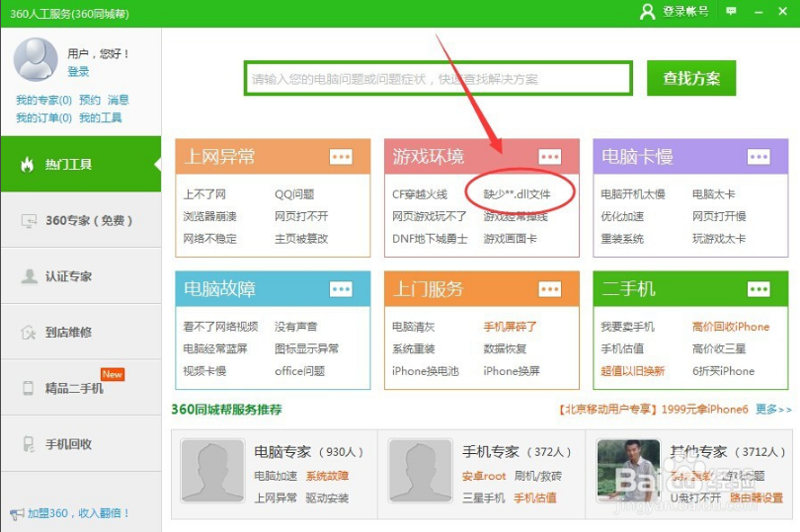This screenshot has width=800, height=532.
Task: Expand the 电脑卡慢 panel more button
Action: [759, 157]
